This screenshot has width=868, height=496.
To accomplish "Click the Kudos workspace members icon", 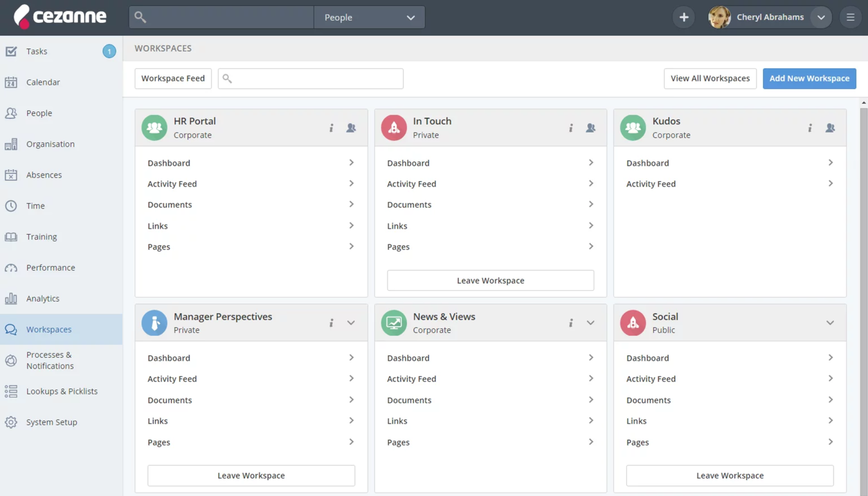I will tap(830, 128).
